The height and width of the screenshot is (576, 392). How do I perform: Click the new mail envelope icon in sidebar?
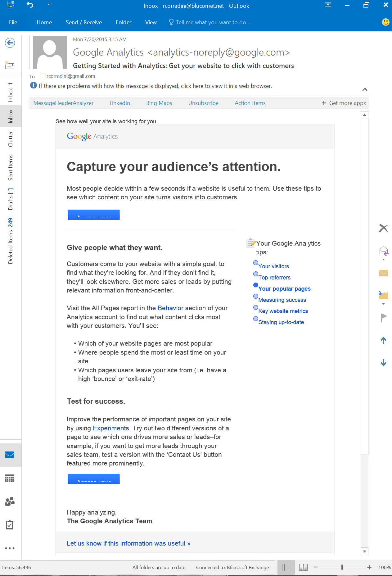coord(10,65)
